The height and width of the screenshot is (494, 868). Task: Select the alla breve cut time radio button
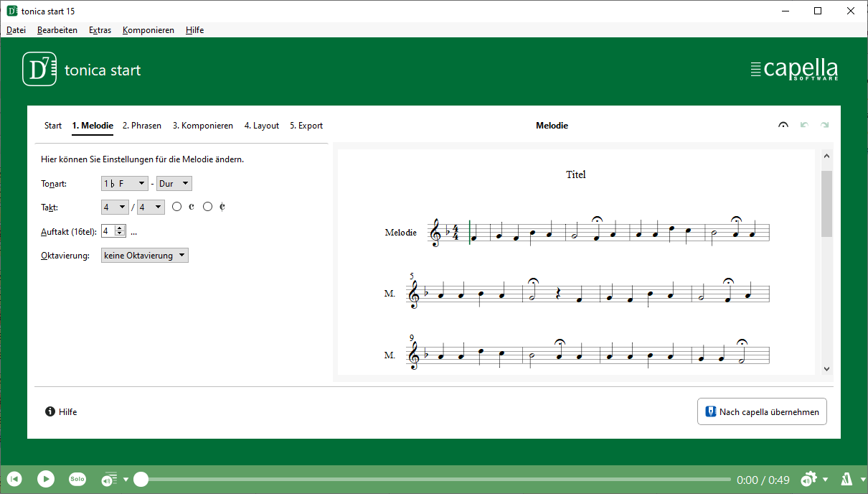(208, 207)
